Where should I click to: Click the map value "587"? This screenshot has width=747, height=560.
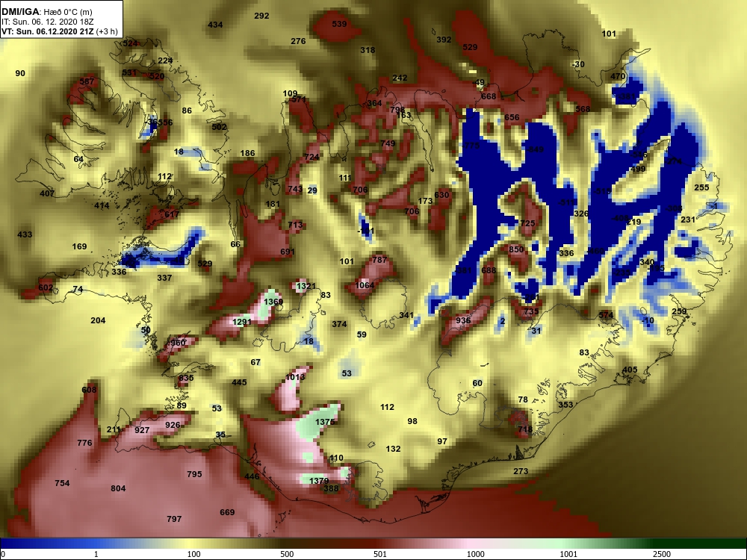click(87, 81)
